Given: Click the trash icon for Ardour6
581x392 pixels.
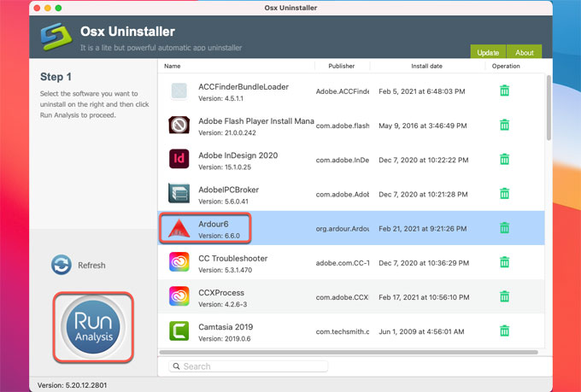Looking at the screenshot, I should click(504, 228).
